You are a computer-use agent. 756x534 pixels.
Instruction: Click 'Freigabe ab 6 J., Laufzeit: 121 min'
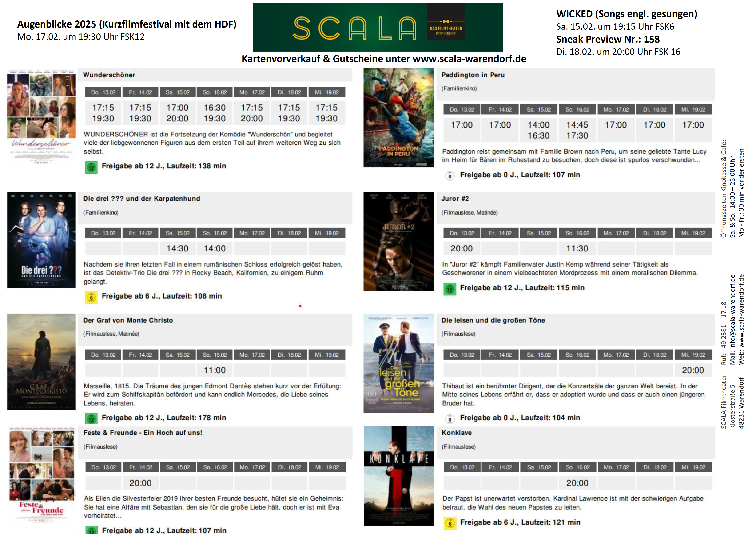coord(520,522)
